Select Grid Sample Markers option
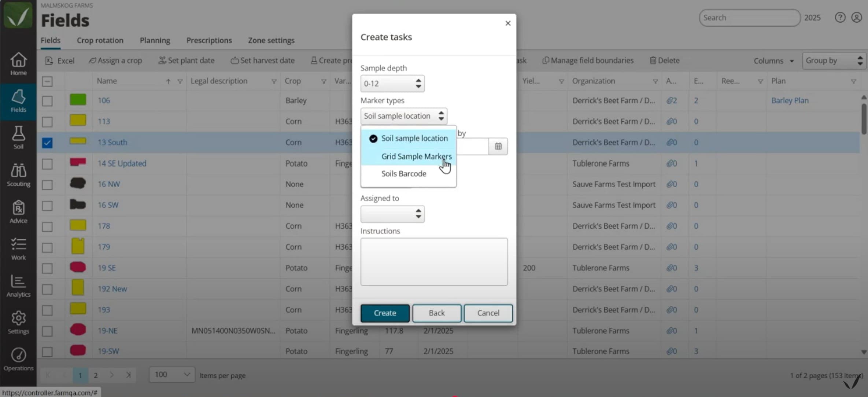 pos(416,157)
